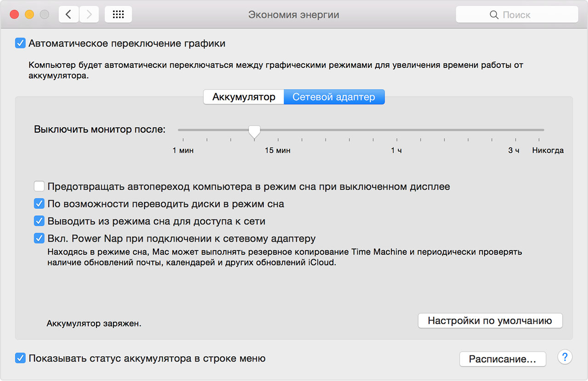Uncheck По возможности переводить диски в режим сна

point(40,204)
